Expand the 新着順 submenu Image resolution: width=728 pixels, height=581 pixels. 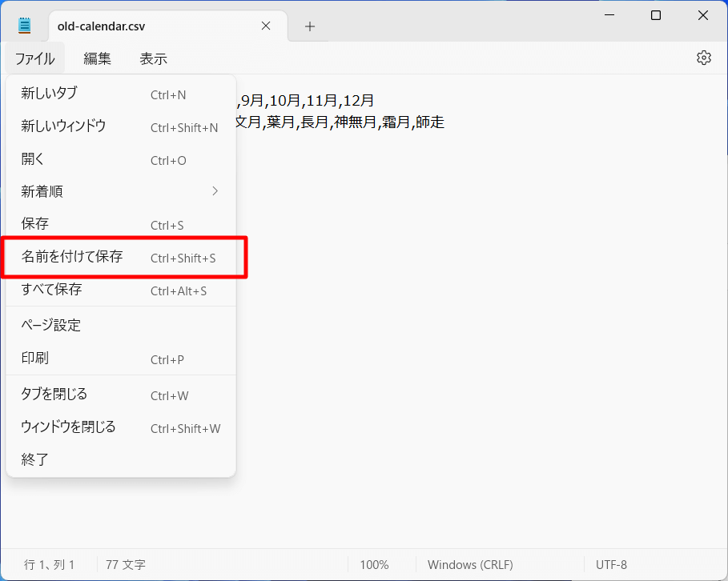pyautogui.click(x=120, y=192)
